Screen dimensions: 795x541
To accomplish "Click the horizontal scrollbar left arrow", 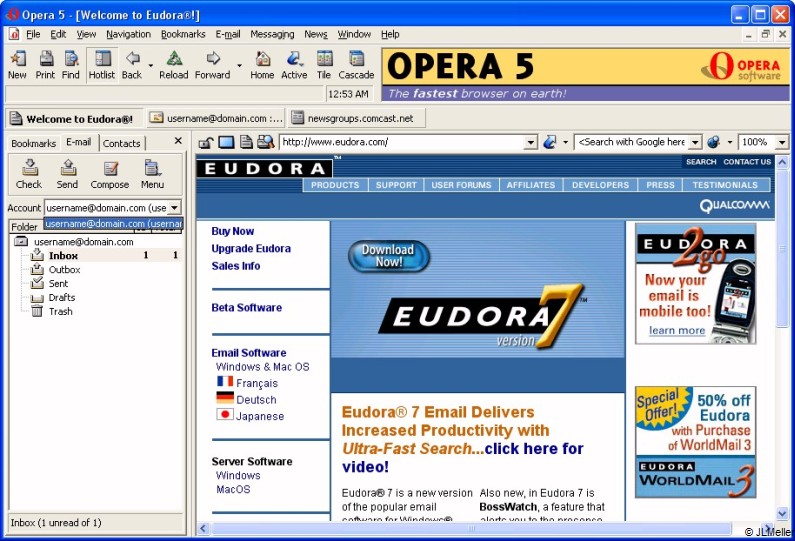I will 203,528.
